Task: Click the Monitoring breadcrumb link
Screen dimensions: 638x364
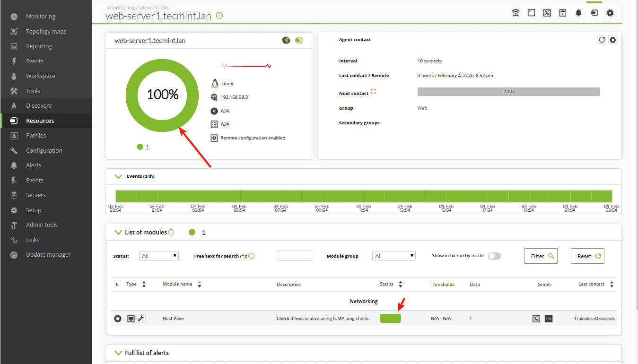Action: point(121,8)
